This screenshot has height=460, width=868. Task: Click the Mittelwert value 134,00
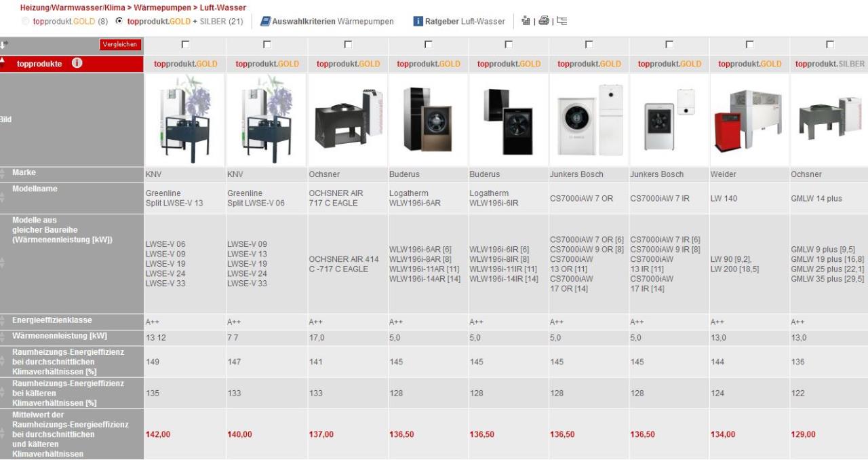(723, 434)
